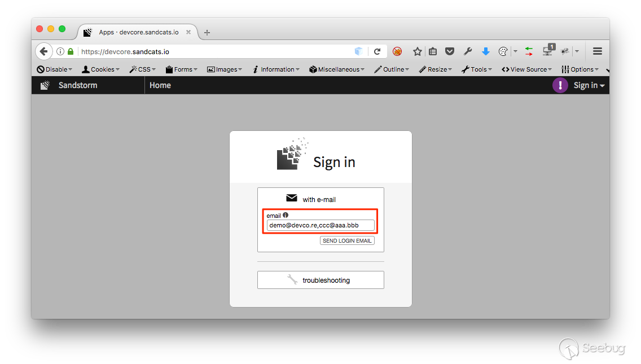This screenshot has height=364, width=641.
Task: Open a new tab with the plus button
Action: (x=207, y=32)
